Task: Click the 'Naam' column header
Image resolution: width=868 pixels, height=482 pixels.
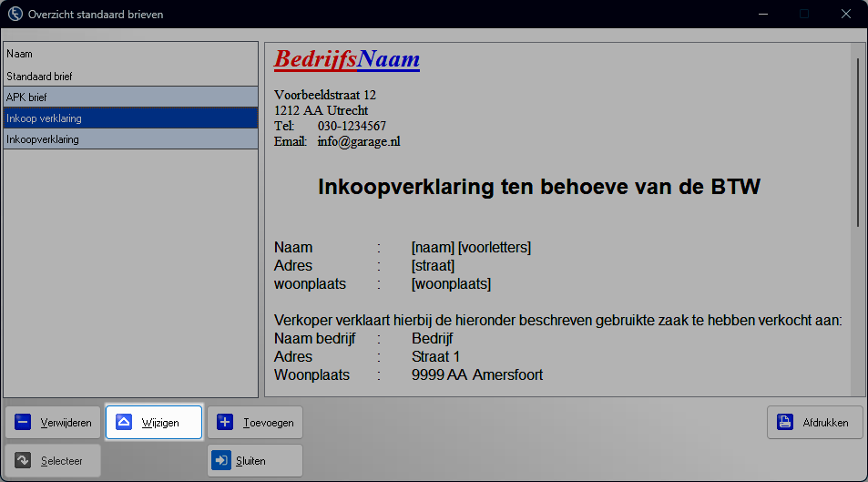Action: pos(130,54)
